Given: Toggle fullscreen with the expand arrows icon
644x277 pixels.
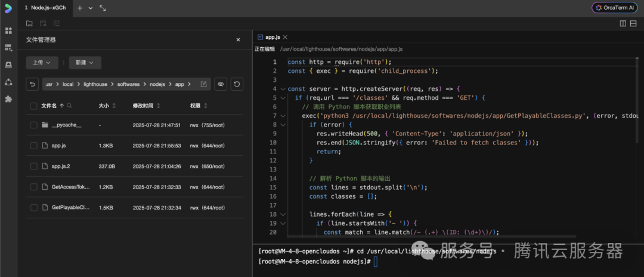Looking at the screenshot, I should point(103,8).
